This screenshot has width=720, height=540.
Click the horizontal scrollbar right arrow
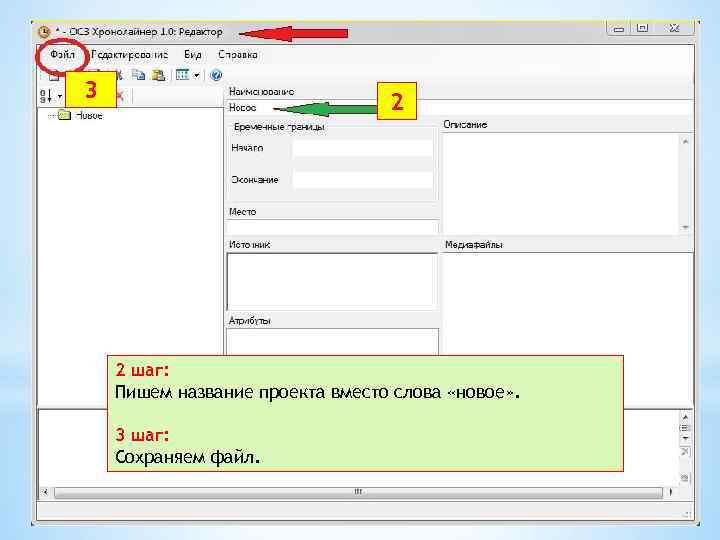(x=671, y=492)
